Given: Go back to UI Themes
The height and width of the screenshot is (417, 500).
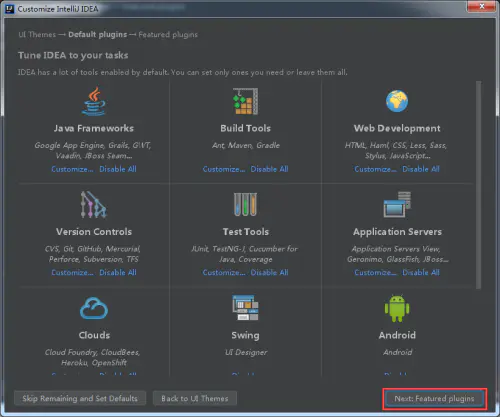Looking at the screenshot, I should 195,398.
